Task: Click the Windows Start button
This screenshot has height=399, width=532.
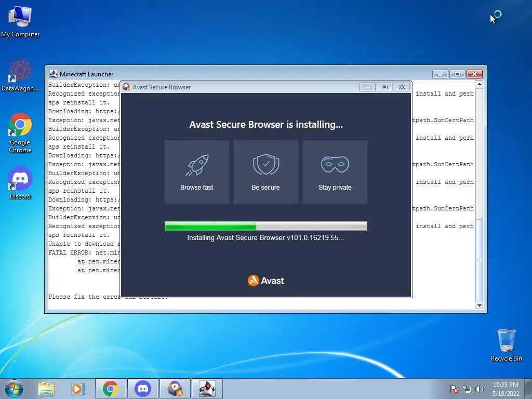Action: tap(14, 389)
